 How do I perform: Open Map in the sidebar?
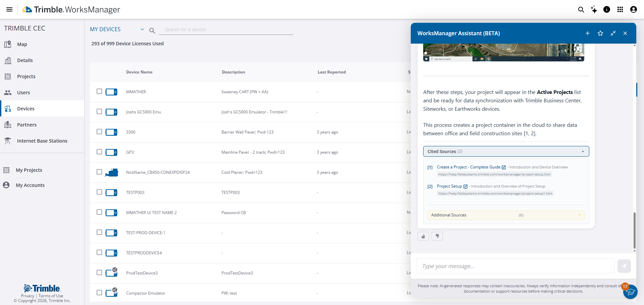coord(42,44)
